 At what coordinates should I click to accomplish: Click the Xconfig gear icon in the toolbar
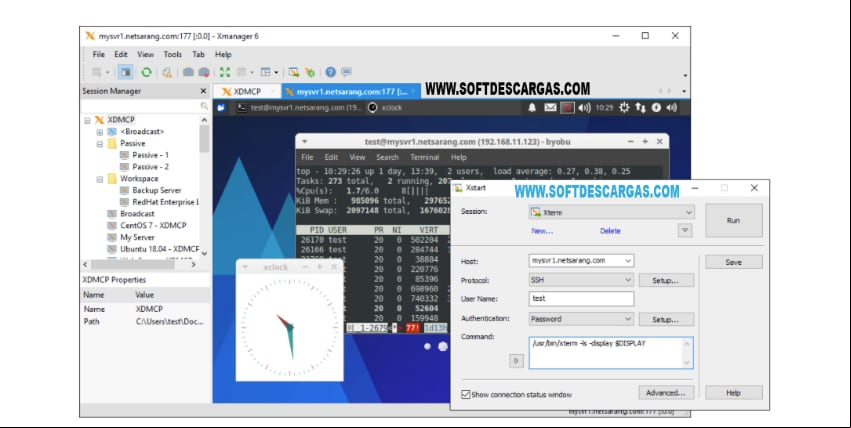[310, 72]
